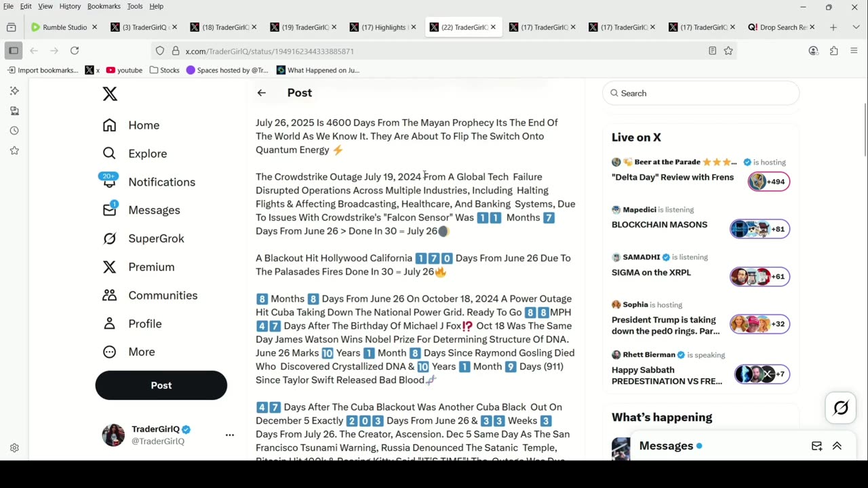
Task: Click +494 listeners badge
Action: 769,182
